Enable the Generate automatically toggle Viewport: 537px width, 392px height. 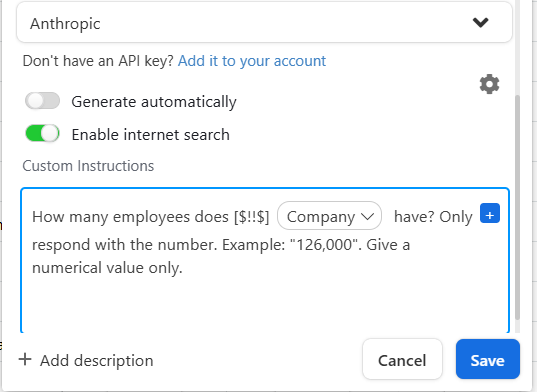[42, 101]
